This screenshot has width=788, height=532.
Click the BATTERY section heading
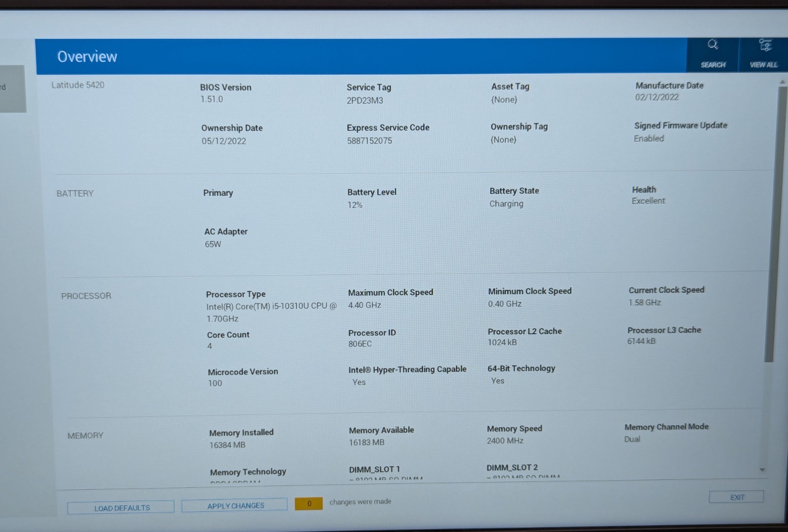(75, 193)
